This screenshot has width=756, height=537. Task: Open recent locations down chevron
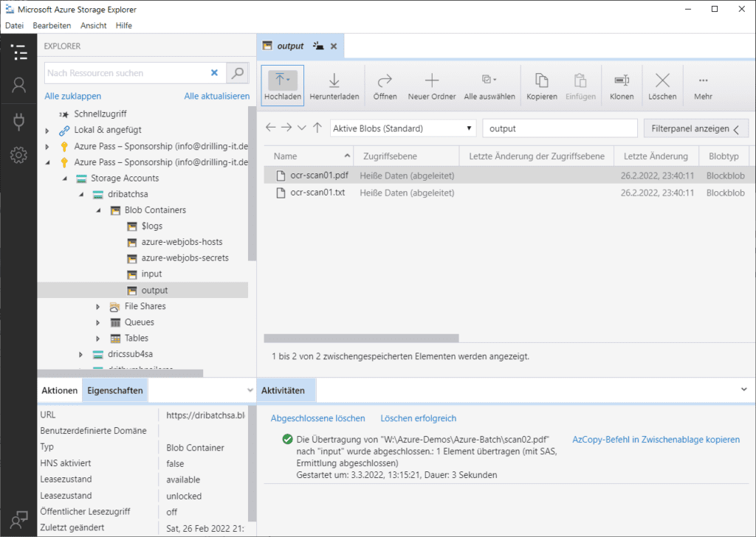(302, 128)
